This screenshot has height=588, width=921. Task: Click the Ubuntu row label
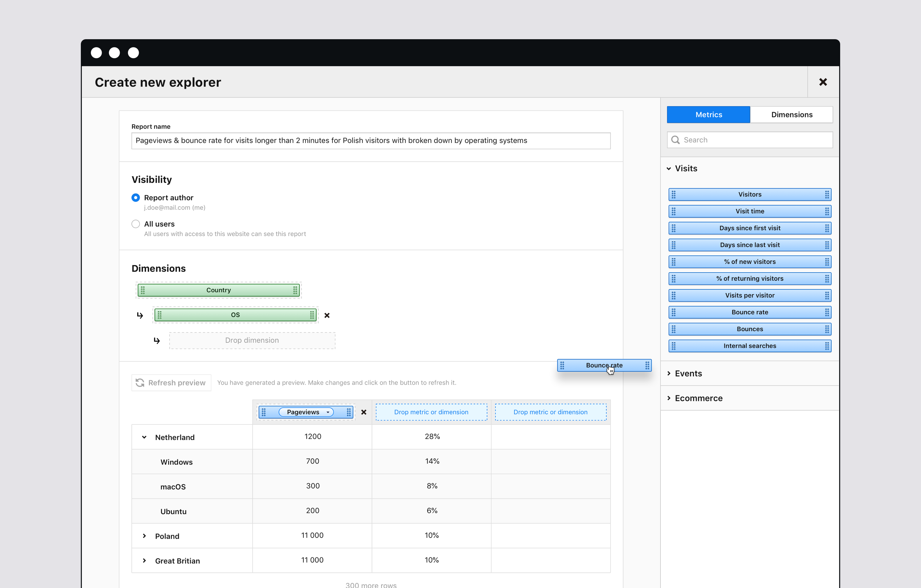[x=173, y=511]
